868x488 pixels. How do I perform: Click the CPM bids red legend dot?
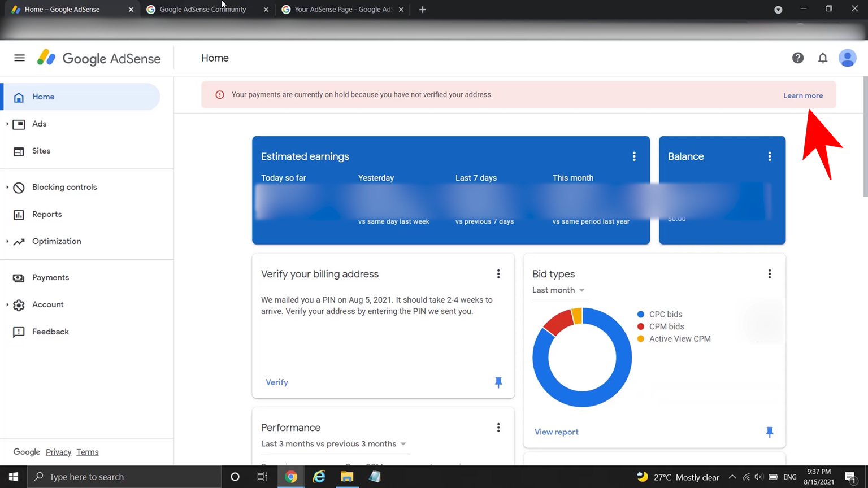point(641,326)
